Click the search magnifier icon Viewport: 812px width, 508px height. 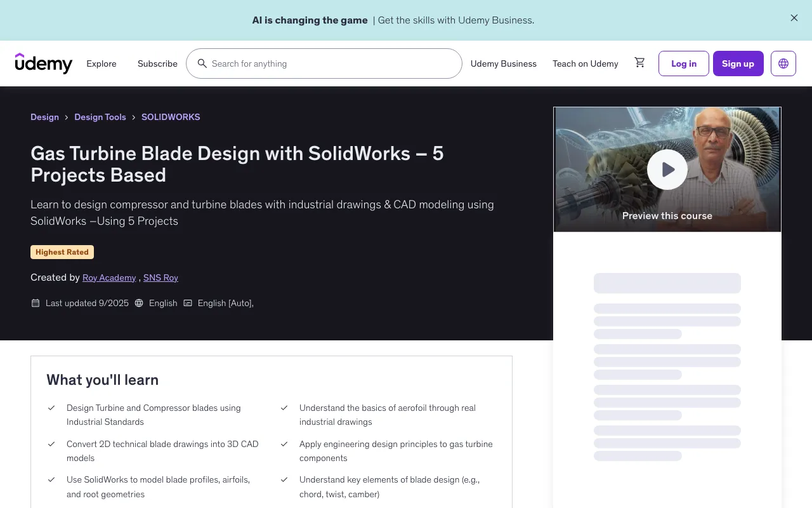point(202,63)
